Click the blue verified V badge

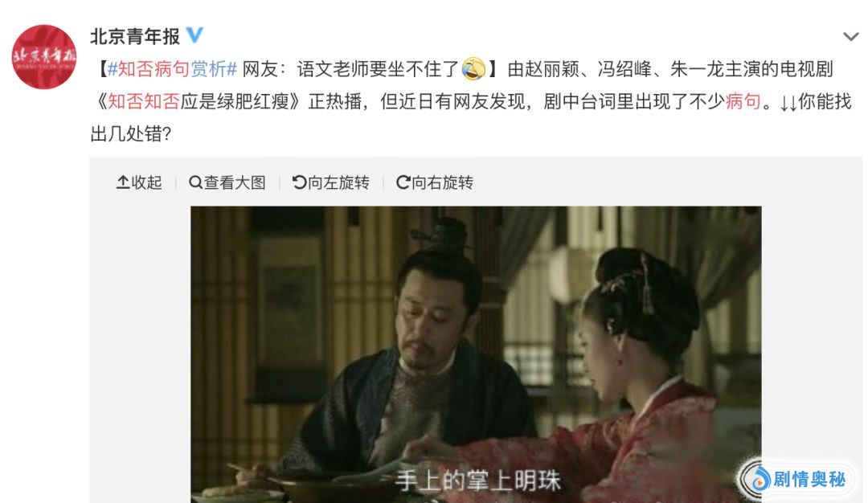click(194, 35)
